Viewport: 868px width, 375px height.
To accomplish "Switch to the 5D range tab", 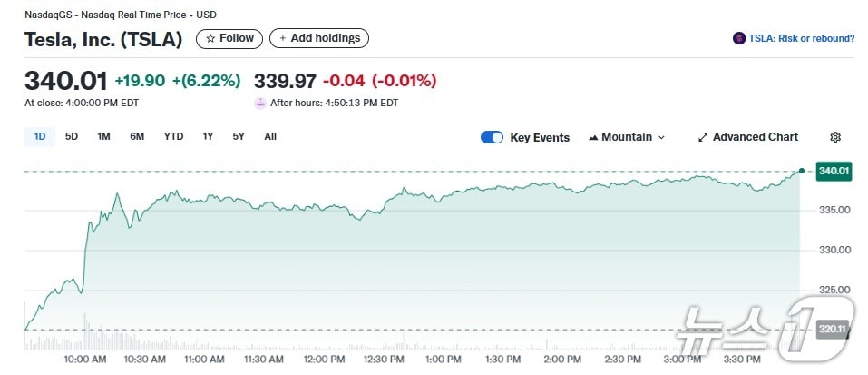I will (x=72, y=137).
